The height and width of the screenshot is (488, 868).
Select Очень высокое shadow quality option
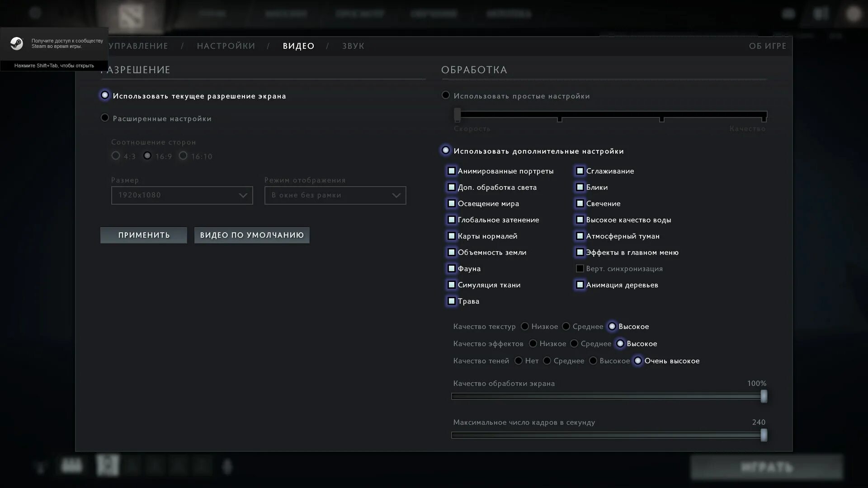(x=638, y=361)
